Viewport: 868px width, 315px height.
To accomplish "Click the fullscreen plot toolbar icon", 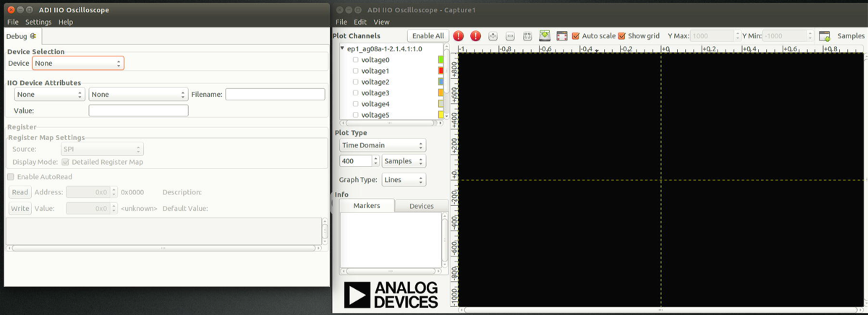I will click(x=561, y=35).
